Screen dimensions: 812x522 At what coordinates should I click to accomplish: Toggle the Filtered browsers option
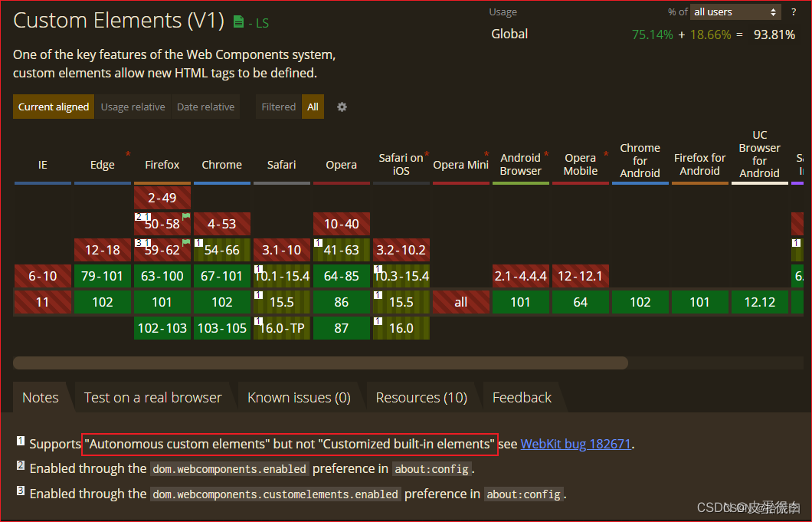tap(279, 107)
